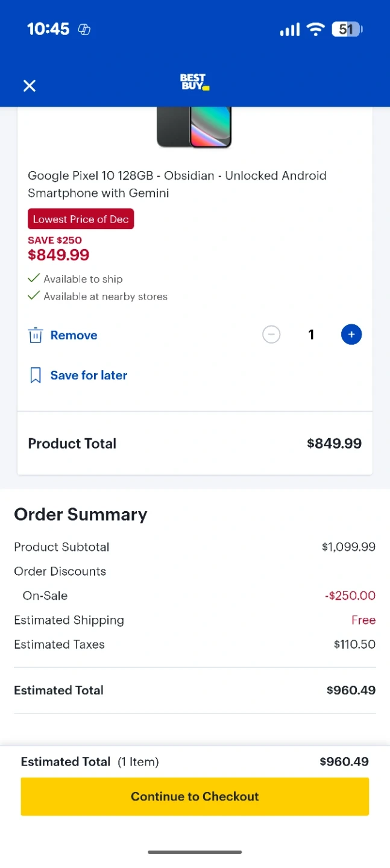Image resolution: width=390 pixels, height=868 pixels.
Task: Tap the quantity number 1
Action: click(x=311, y=335)
